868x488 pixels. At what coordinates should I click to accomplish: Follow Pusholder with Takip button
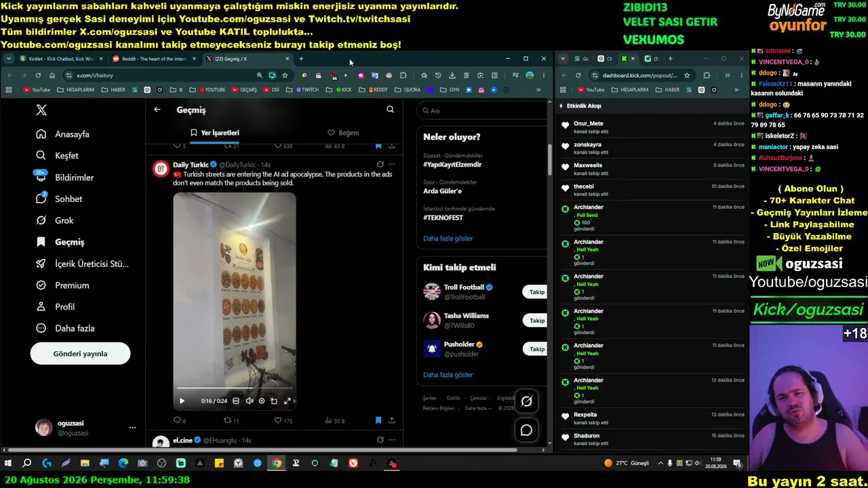coord(536,349)
